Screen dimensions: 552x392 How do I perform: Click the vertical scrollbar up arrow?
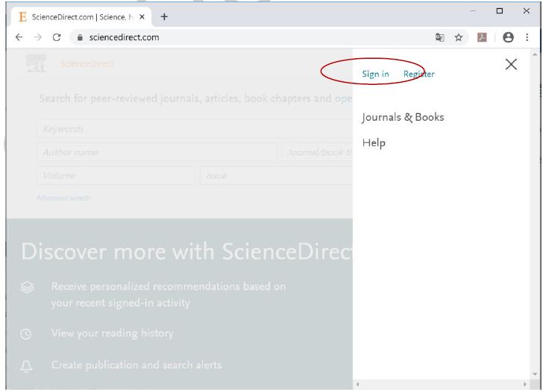pos(535,54)
